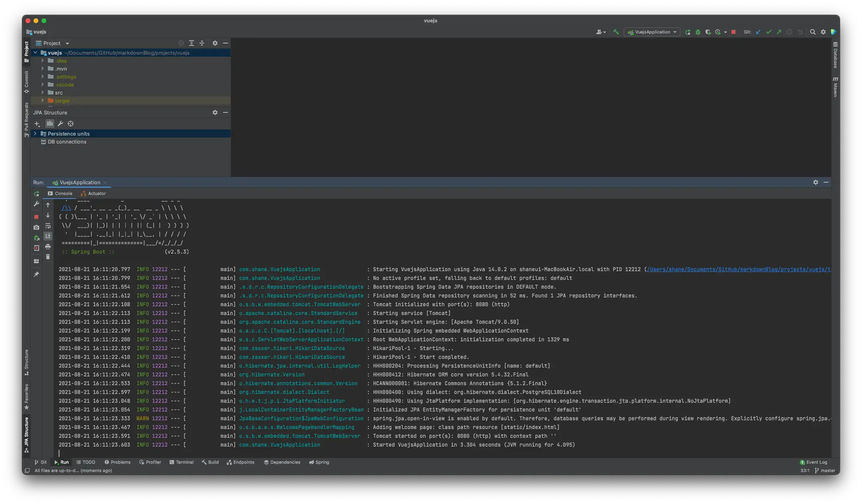
Task: Toggle Soft-Wrap in the console
Action: (x=48, y=226)
